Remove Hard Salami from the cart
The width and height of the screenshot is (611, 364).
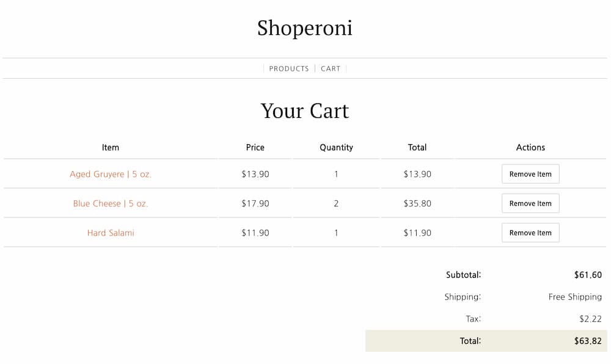[x=530, y=233]
